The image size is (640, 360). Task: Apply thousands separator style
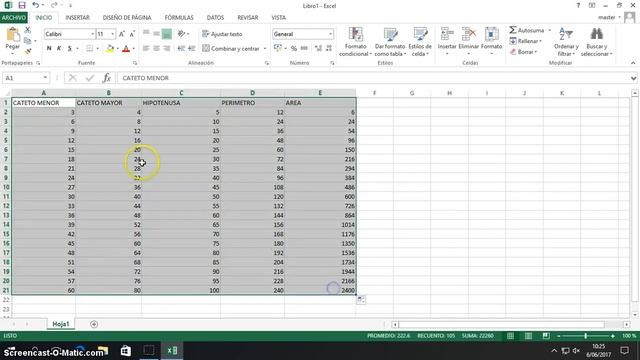coord(304,48)
